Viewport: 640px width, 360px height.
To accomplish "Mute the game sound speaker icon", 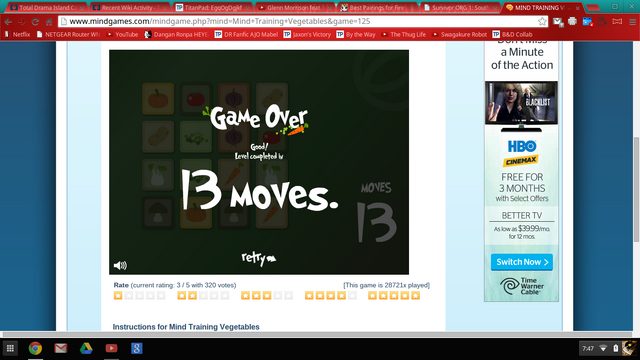I will point(120,265).
